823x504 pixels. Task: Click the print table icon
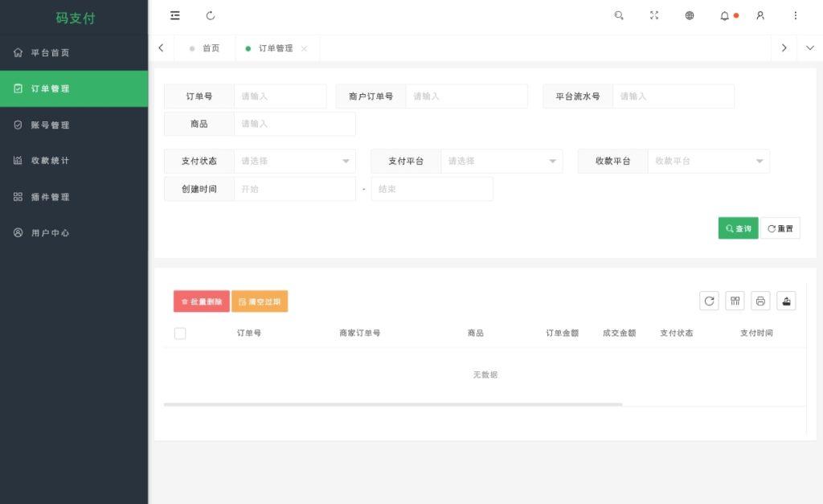(760, 301)
